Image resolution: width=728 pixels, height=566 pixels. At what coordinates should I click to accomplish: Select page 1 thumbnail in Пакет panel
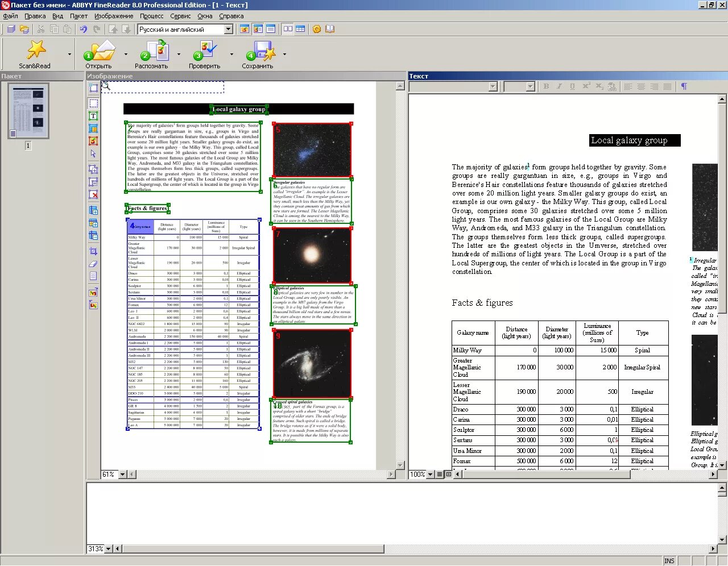click(x=28, y=111)
